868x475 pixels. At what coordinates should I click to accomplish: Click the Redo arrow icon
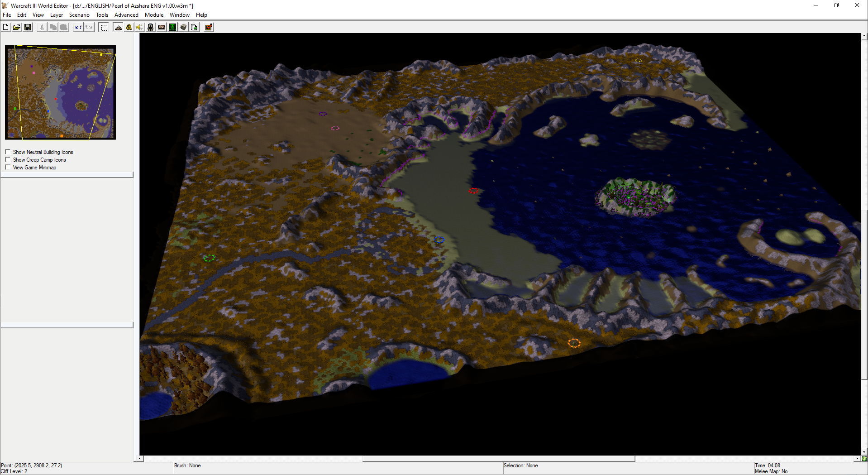click(x=89, y=27)
